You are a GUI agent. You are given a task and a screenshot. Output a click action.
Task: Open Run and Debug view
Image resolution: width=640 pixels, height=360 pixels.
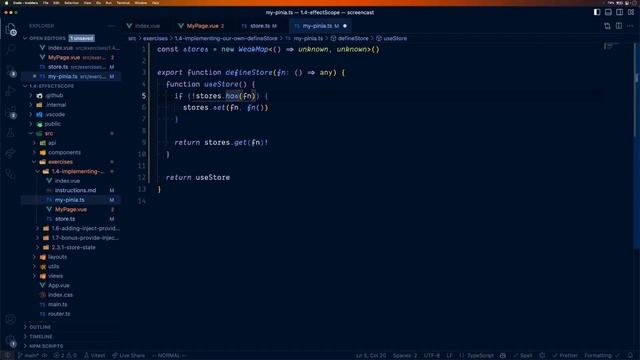pyautogui.click(x=11, y=91)
